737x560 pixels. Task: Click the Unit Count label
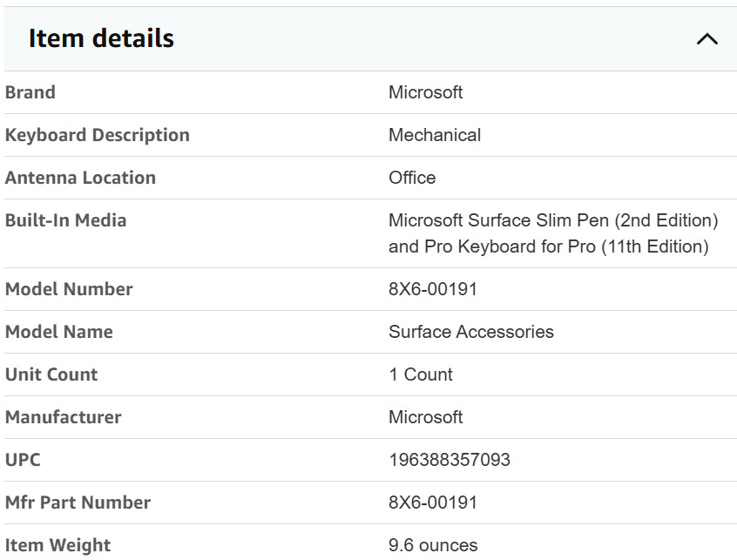point(51,374)
